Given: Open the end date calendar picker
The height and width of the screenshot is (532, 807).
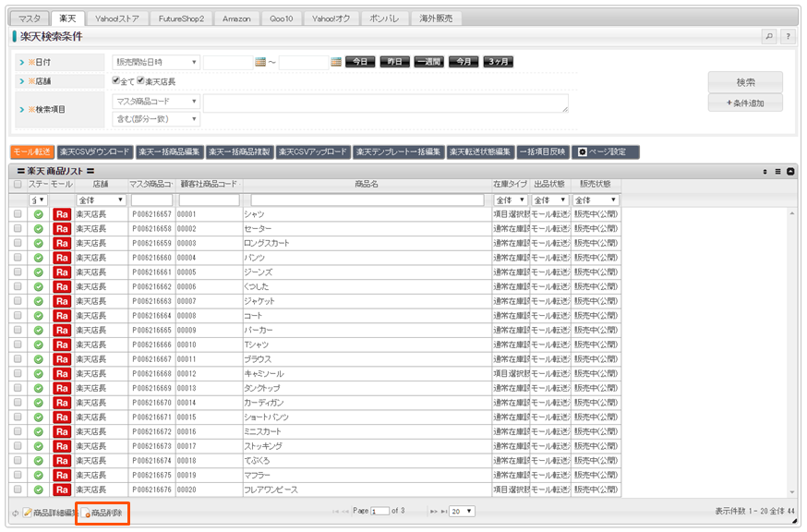Looking at the screenshot, I should click(x=336, y=62).
